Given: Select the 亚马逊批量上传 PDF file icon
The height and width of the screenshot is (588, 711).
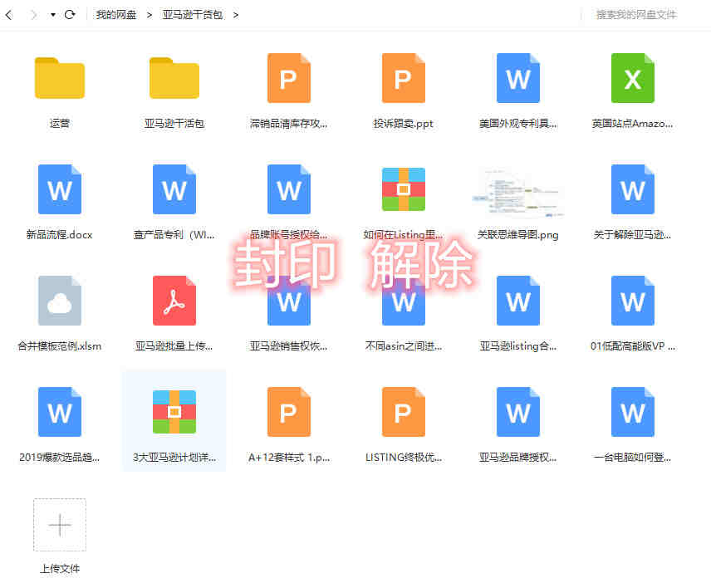Looking at the screenshot, I should pyautogui.click(x=174, y=301).
